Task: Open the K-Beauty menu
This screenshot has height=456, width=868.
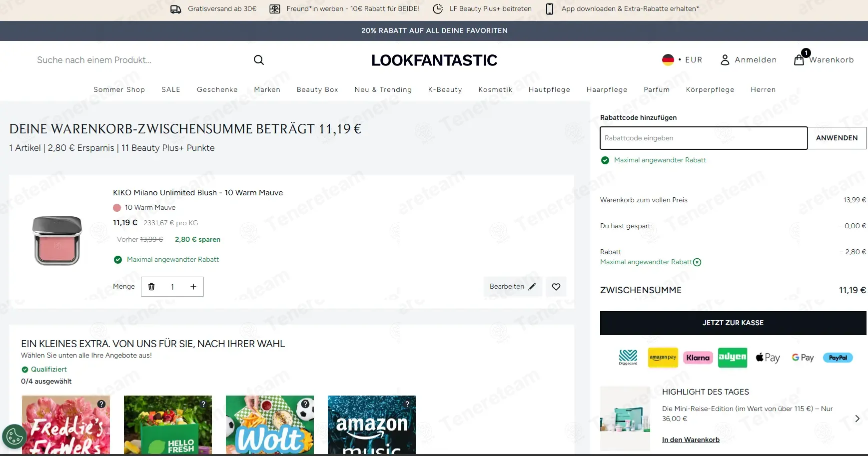Action: click(445, 89)
